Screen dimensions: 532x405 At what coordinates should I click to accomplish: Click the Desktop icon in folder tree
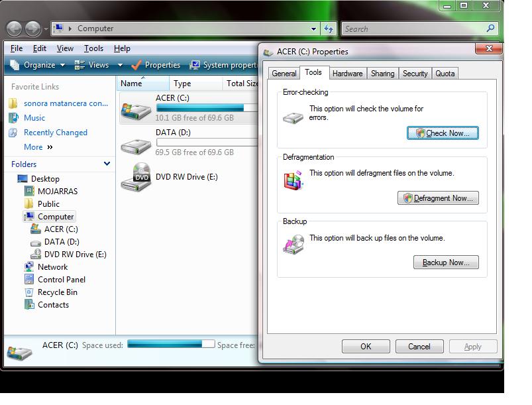[23, 178]
